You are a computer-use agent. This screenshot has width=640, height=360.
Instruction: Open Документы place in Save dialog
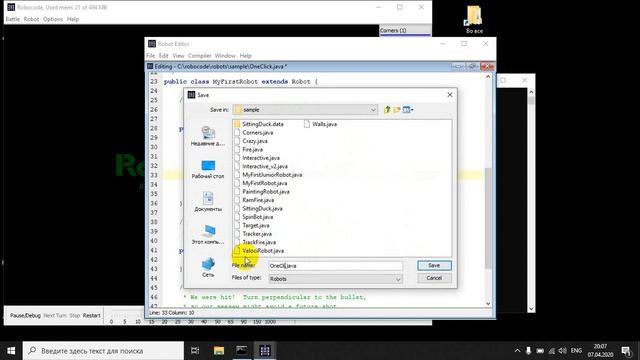coord(208,202)
